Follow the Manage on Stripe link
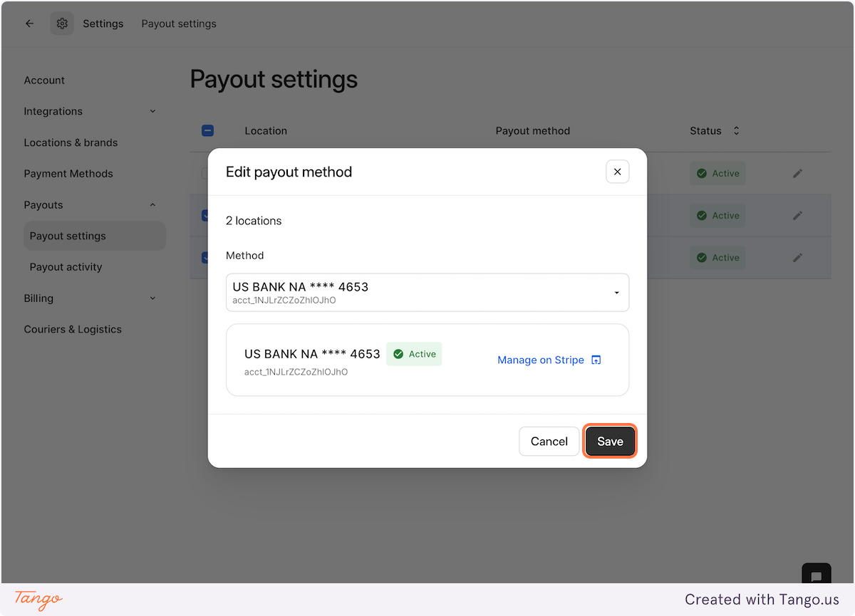The height and width of the screenshot is (616, 855). click(x=541, y=360)
